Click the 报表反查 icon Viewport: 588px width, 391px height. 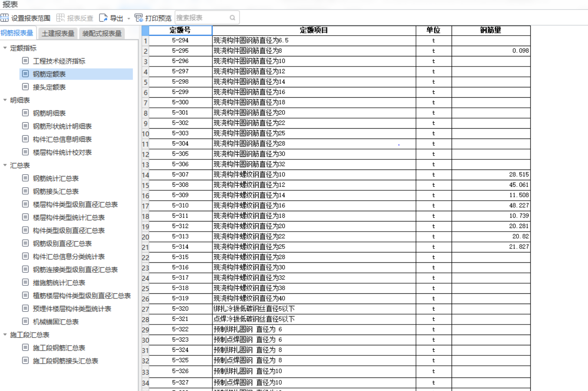click(x=60, y=18)
